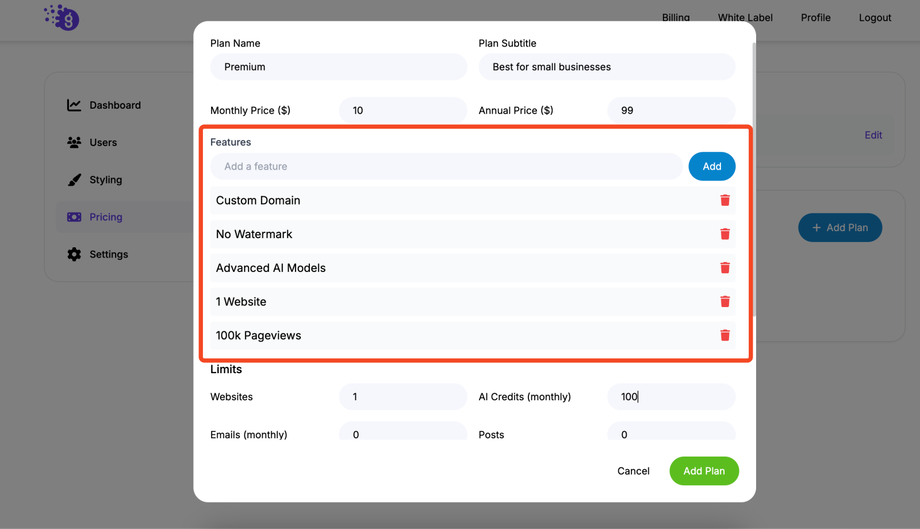
Task: Delete Advanced AI Models feature
Action: [x=725, y=268]
